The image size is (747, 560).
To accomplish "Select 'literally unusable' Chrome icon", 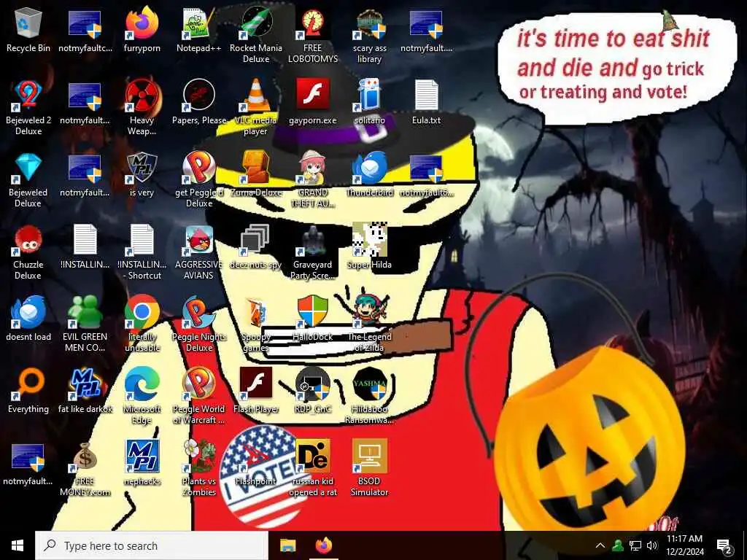I will [142, 312].
